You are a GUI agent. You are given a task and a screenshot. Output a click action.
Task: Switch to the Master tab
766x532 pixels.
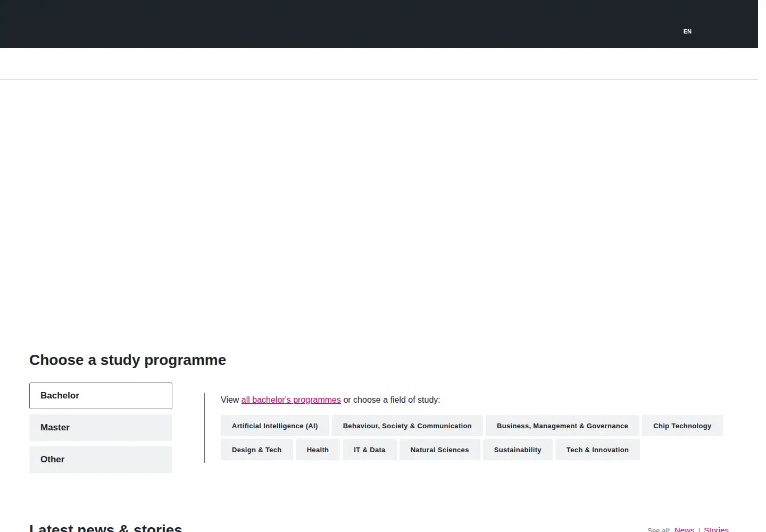pos(101,428)
